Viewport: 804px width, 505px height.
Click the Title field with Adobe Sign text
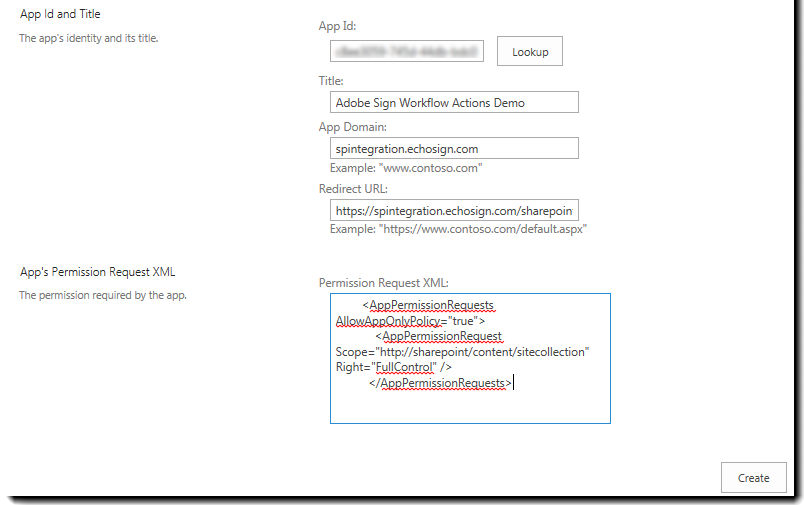point(454,103)
